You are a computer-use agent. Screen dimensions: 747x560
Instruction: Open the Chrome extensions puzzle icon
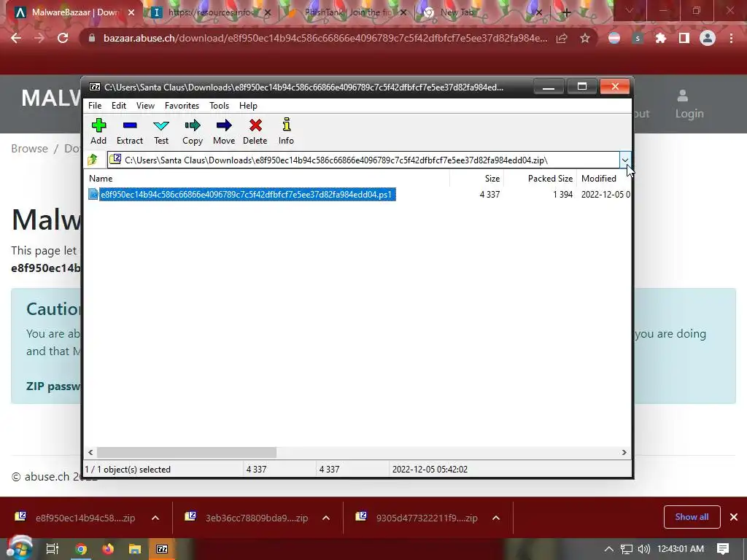pos(660,38)
